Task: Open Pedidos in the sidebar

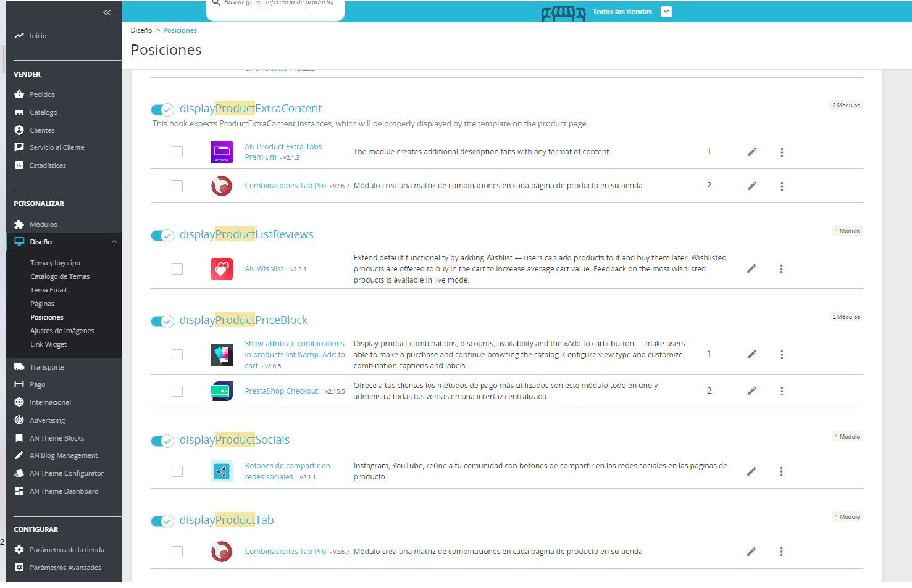Action: click(x=42, y=94)
